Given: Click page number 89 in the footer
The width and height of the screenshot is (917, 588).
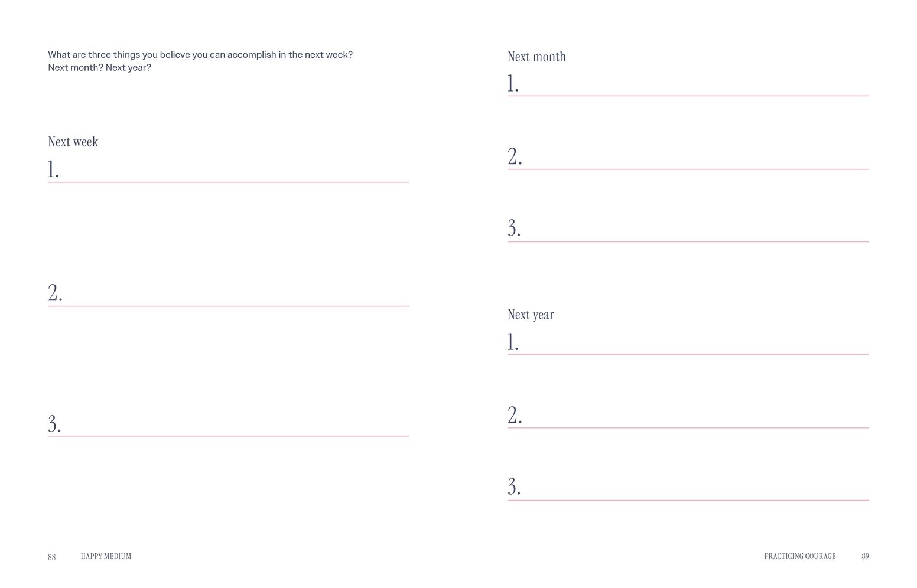Looking at the screenshot, I should pos(865,556).
